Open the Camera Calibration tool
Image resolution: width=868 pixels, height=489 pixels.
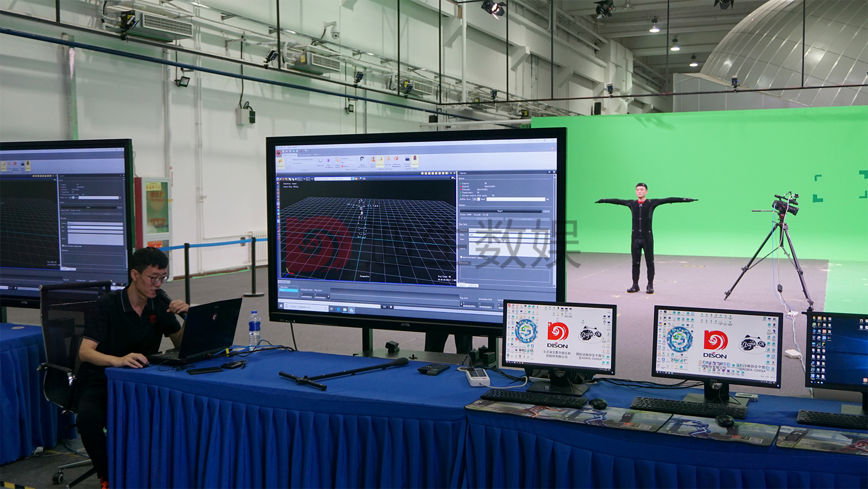point(363,162)
